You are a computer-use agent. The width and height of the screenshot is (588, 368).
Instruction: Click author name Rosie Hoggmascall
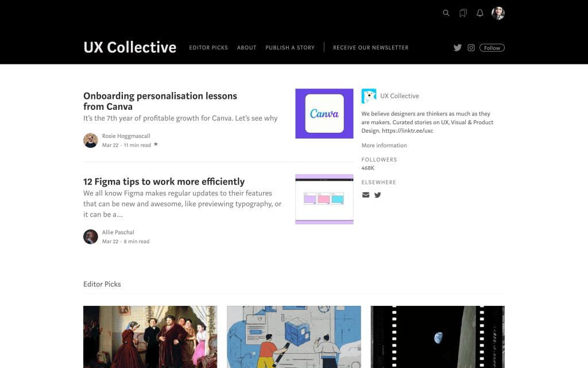[126, 136]
